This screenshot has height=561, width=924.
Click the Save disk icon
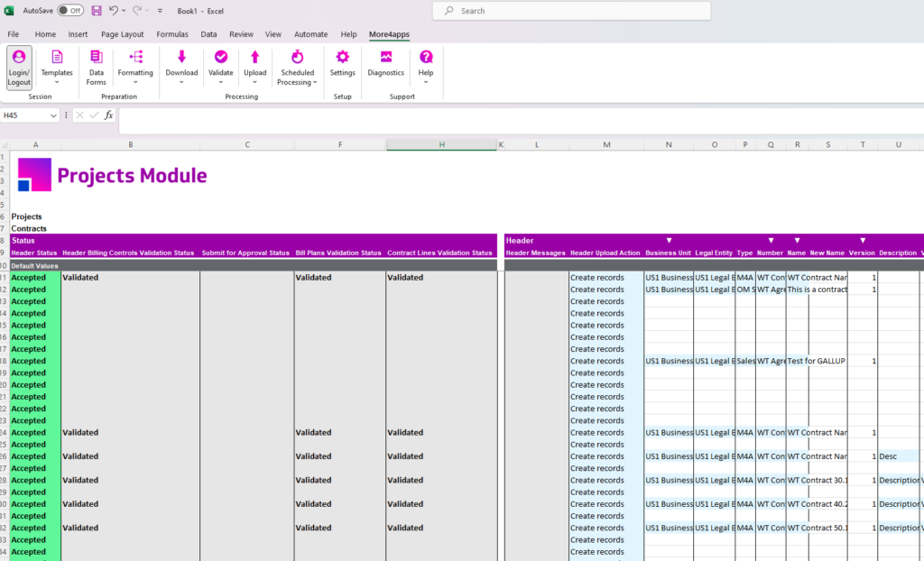click(x=97, y=11)
